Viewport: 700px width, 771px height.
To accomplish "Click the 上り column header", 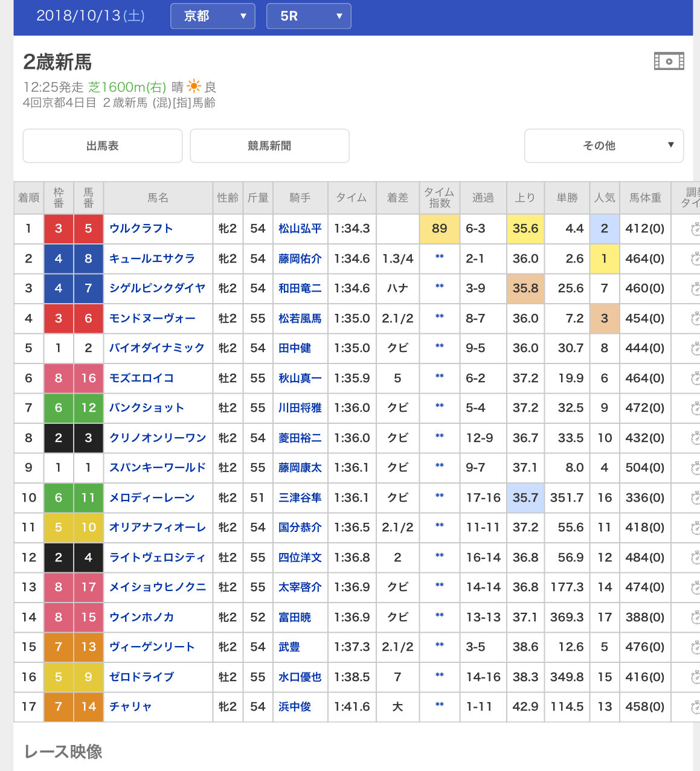I will click(x=525, y=198).
